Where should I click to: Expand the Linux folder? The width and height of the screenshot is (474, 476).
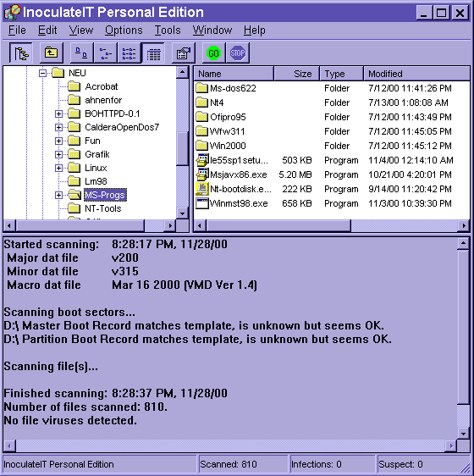(x=59, y=168)
